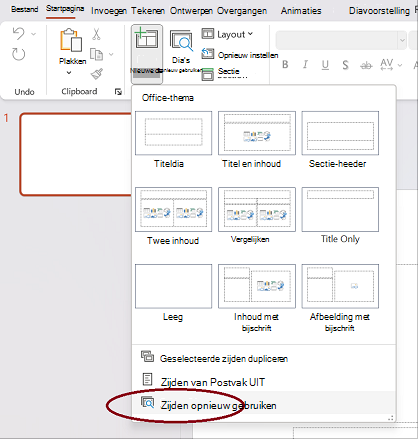The height and width of the screenshot is (439, 418).
Task: Open the Bestand tab
Action: pyautogui.click(x=25, y=9)
